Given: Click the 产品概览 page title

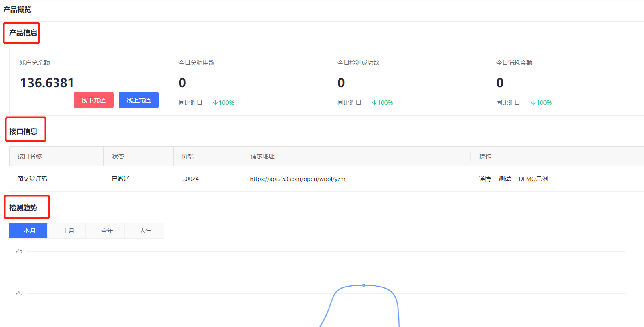Looking at the screenshot, I should (17, 10).
